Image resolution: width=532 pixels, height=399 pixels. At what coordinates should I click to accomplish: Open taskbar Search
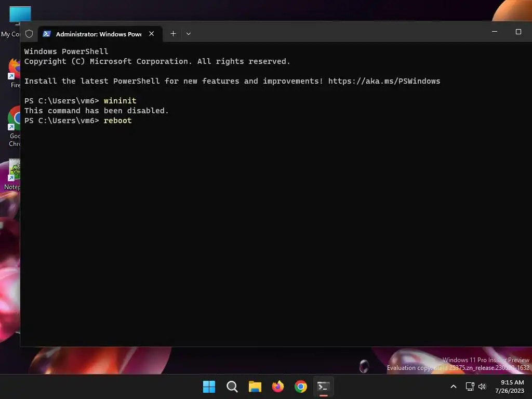(232, 387)
